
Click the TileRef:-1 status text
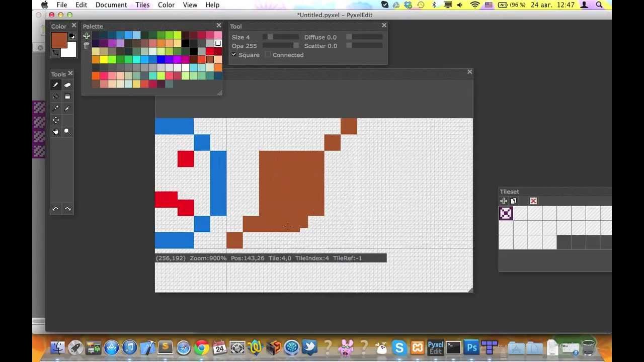[347, 258]
